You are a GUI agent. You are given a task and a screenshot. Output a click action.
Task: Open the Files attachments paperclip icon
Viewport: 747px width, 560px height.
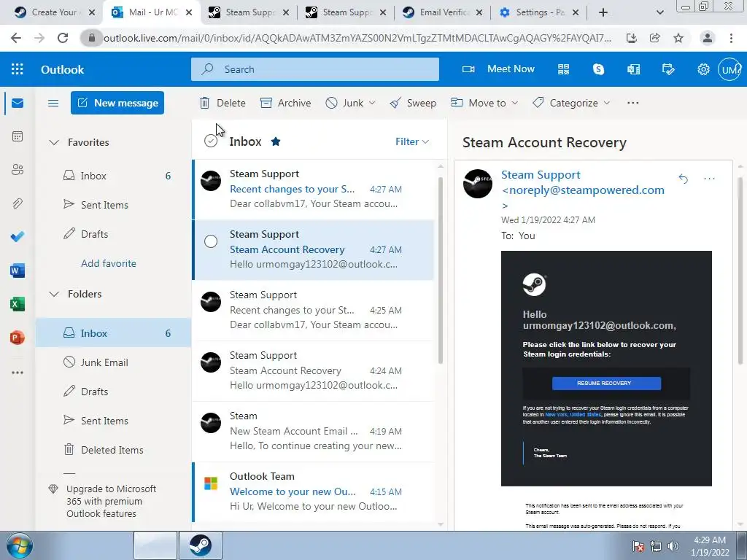(x=18, y=203)
